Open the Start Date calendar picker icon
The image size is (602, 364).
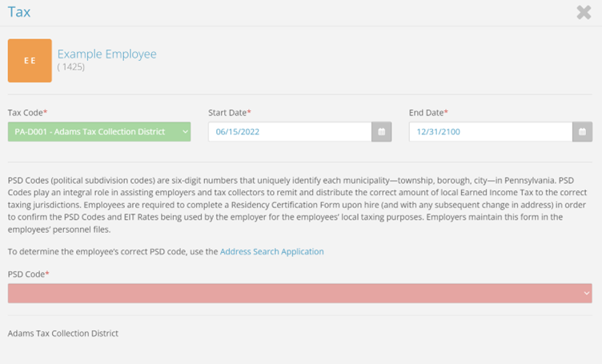(x=382, y=131)
